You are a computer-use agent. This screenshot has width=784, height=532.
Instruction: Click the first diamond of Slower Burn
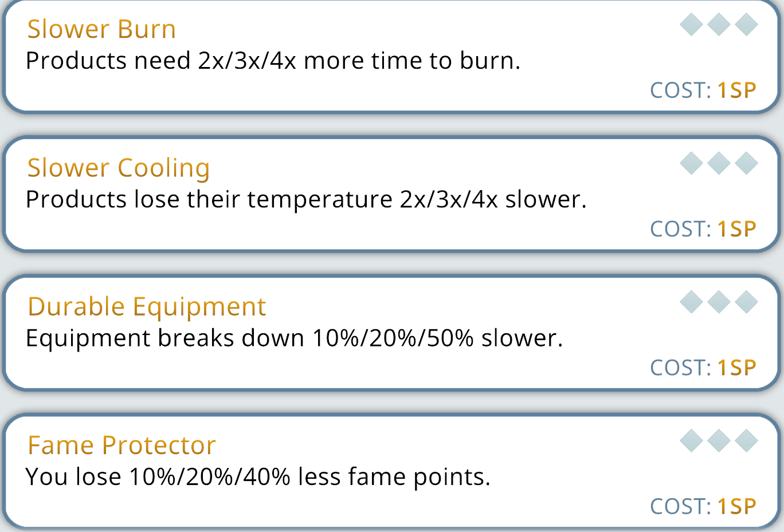pos(691,25)
